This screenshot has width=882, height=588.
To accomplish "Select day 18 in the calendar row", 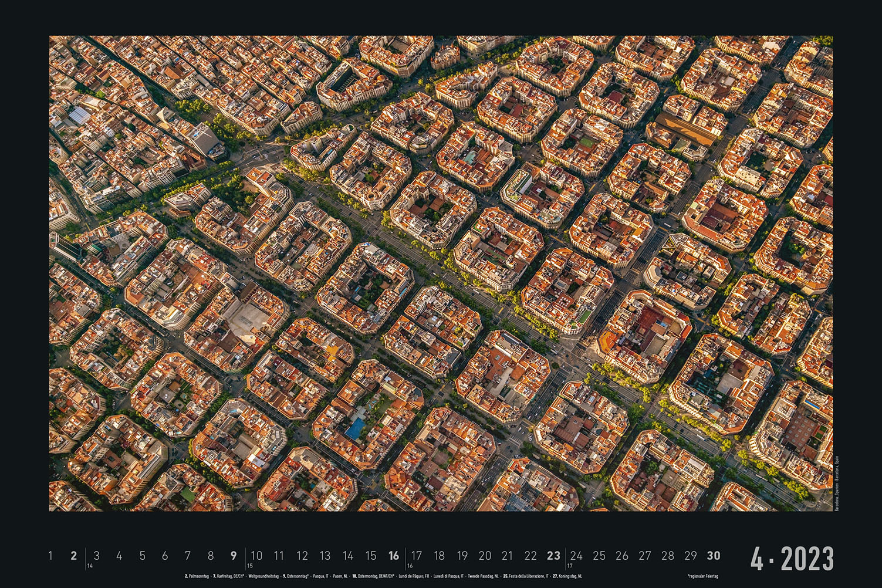I will coord(439,555).
